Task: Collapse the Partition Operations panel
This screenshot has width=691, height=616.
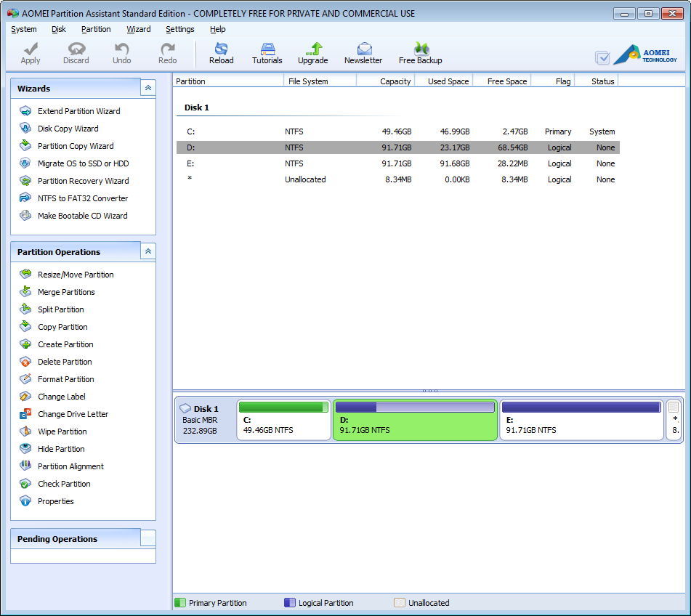Action: pyautogui.click(x=148, y=251)
